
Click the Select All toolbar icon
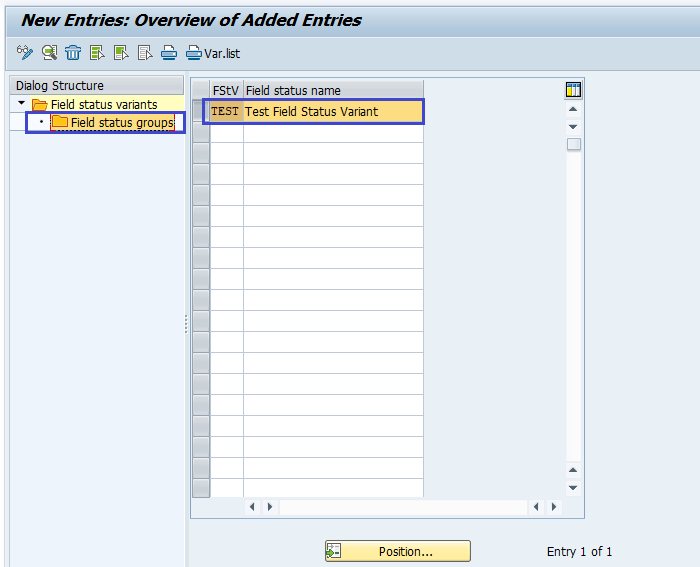point(97,53)
